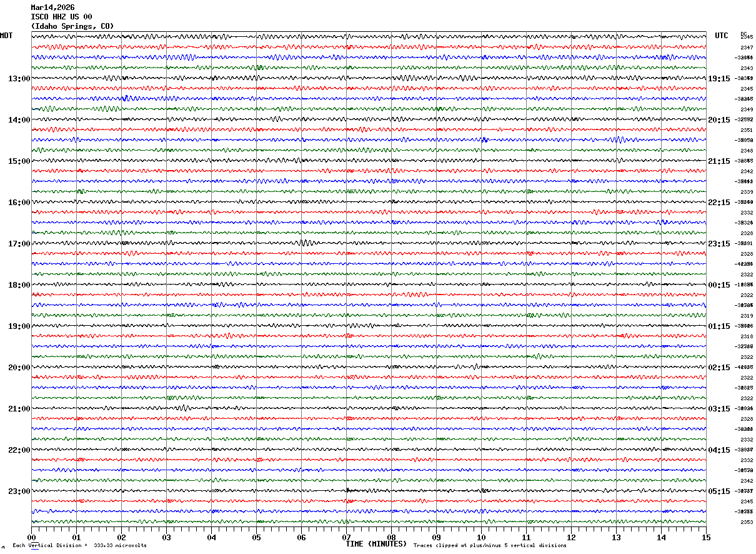Select the station header 'ISCO HHZ US 00'
Viewport: 756px width, 554px height.
click(61, 17)
